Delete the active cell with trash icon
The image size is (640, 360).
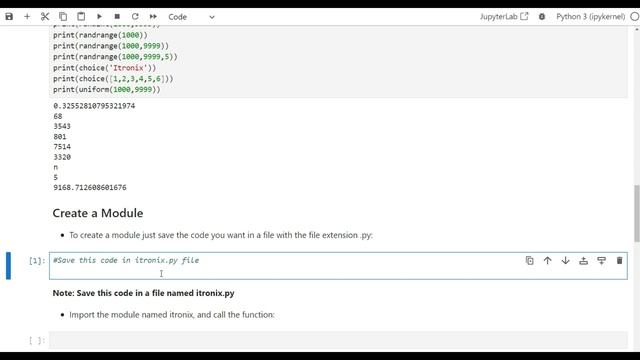click(x=619, y=260)
